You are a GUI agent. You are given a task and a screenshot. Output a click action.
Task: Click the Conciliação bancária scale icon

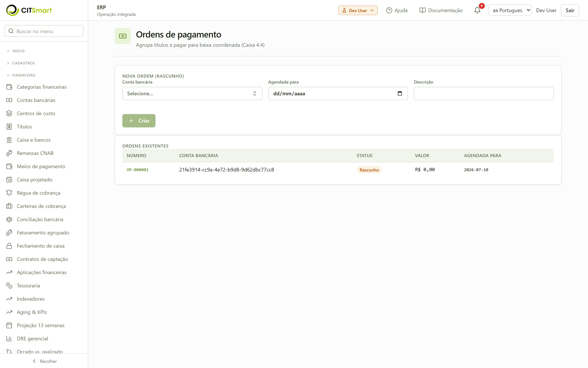(9, 219)
